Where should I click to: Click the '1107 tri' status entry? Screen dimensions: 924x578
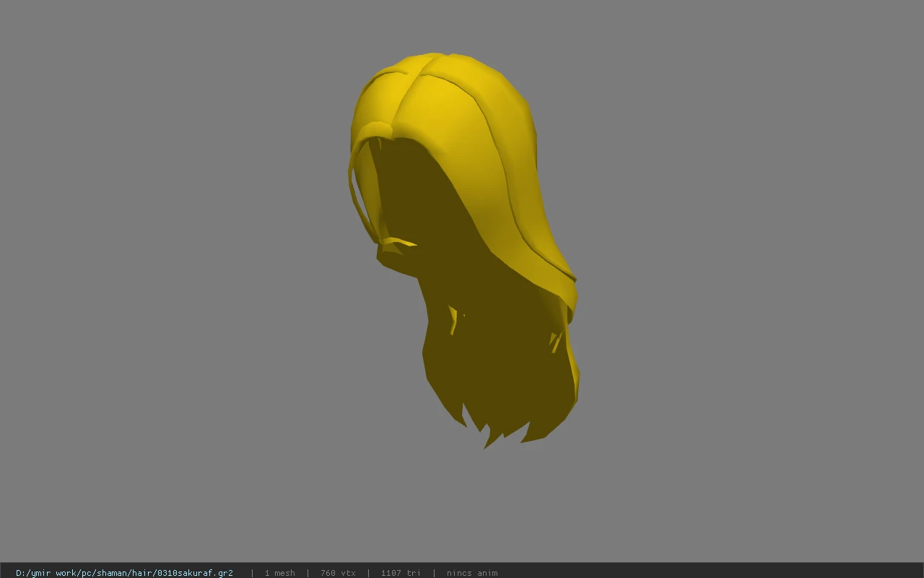[401, 573]
